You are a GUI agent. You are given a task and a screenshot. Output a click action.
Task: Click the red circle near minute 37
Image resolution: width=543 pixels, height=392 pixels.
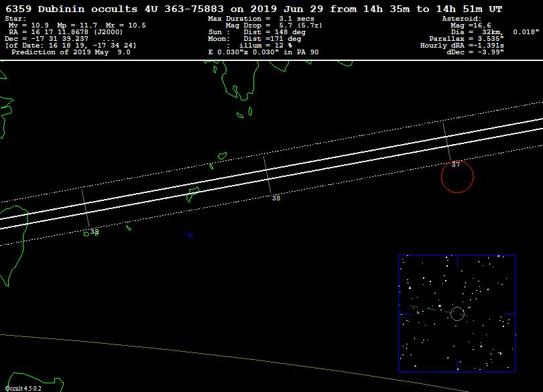(x=457, y=177)
